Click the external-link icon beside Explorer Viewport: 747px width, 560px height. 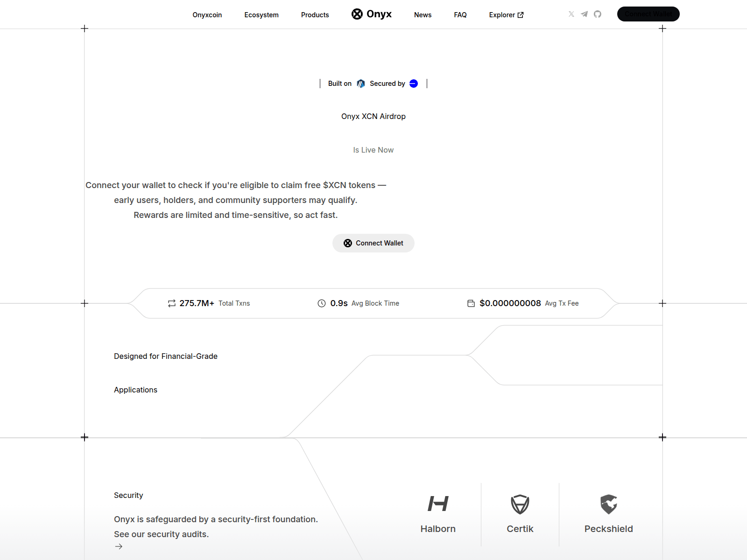point(521,14)
